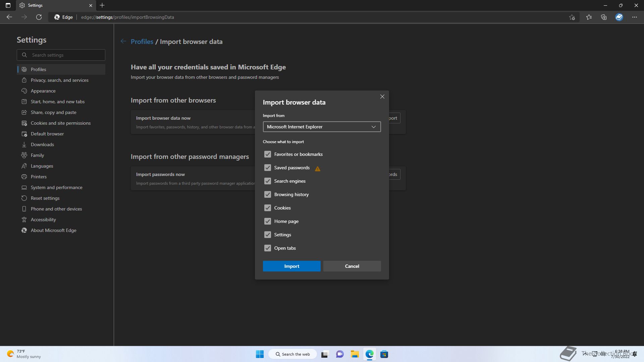Add this page to favorites star icon
This screenshot has height=362, width=644.
click(572, 17)
